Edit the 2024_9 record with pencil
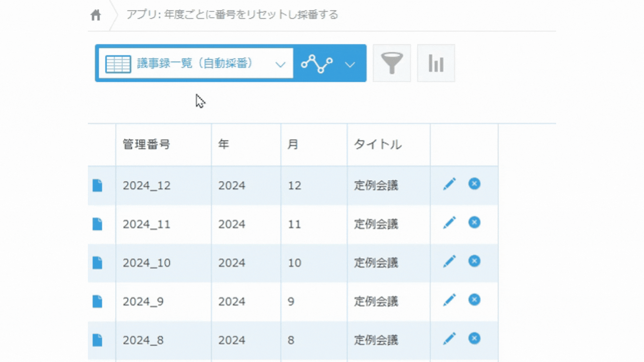The width and height of the screenshot is (644, 362). tap(449, 300)
